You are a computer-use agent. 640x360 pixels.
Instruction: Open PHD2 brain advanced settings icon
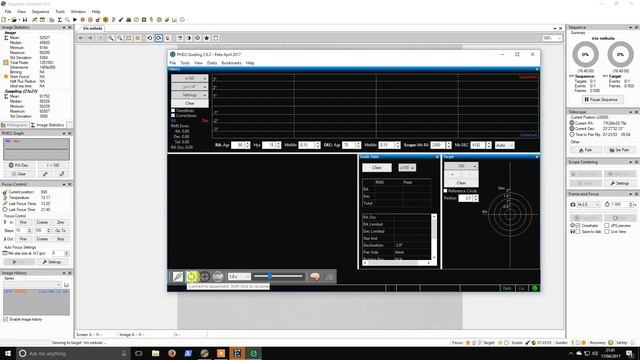click(x=315, y=276)
